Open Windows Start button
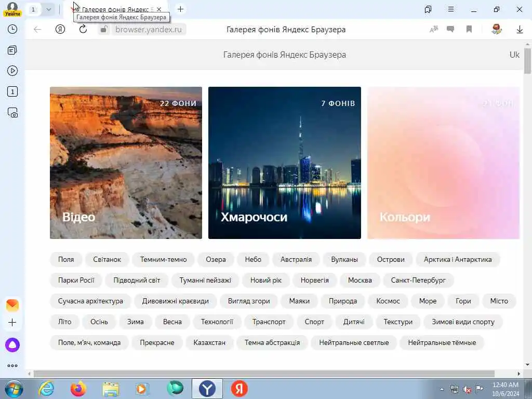 click(x=14, y=389)
